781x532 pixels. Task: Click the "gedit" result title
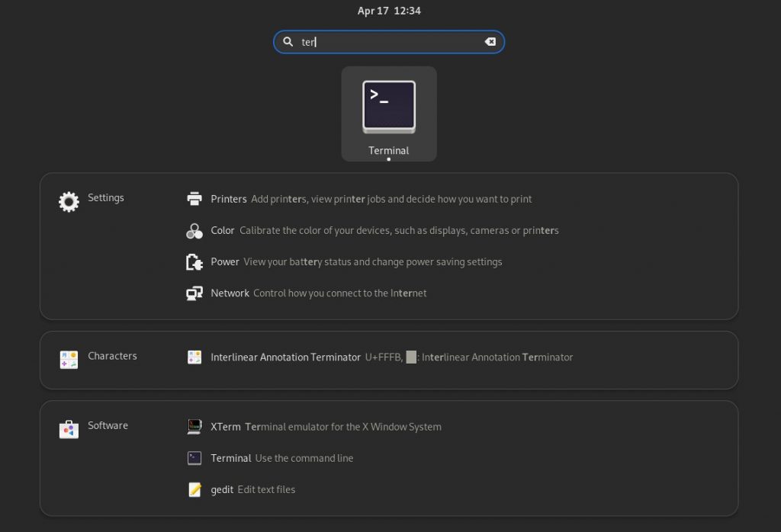click(x=222, y=490)
